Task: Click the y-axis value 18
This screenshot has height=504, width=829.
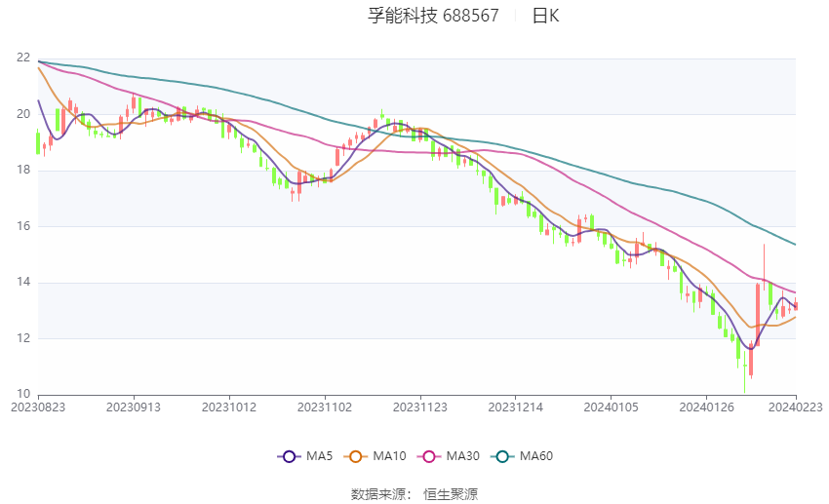Action: (x=23, y=171)
